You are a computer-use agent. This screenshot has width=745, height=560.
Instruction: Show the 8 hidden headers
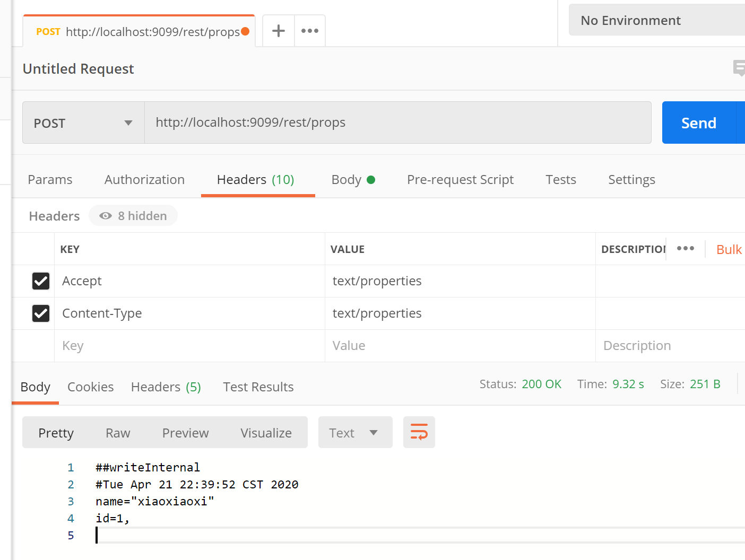(133, 216)
